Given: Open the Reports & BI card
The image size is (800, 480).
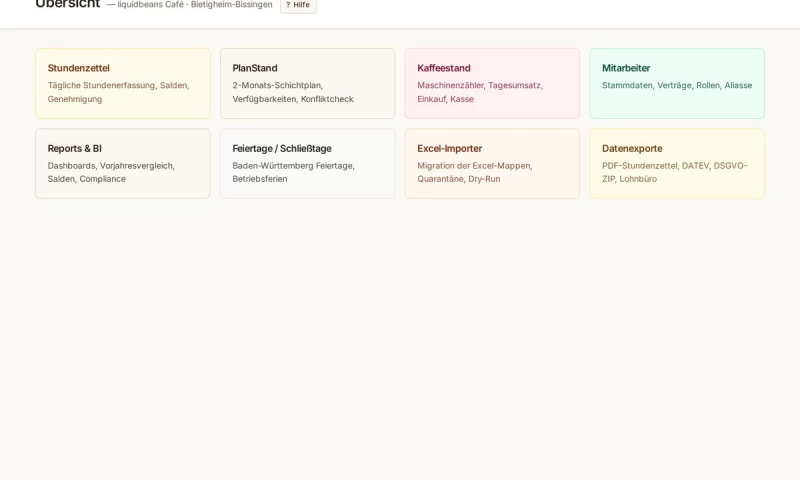Looking at the screenshot, I should [x=122, y=164].
